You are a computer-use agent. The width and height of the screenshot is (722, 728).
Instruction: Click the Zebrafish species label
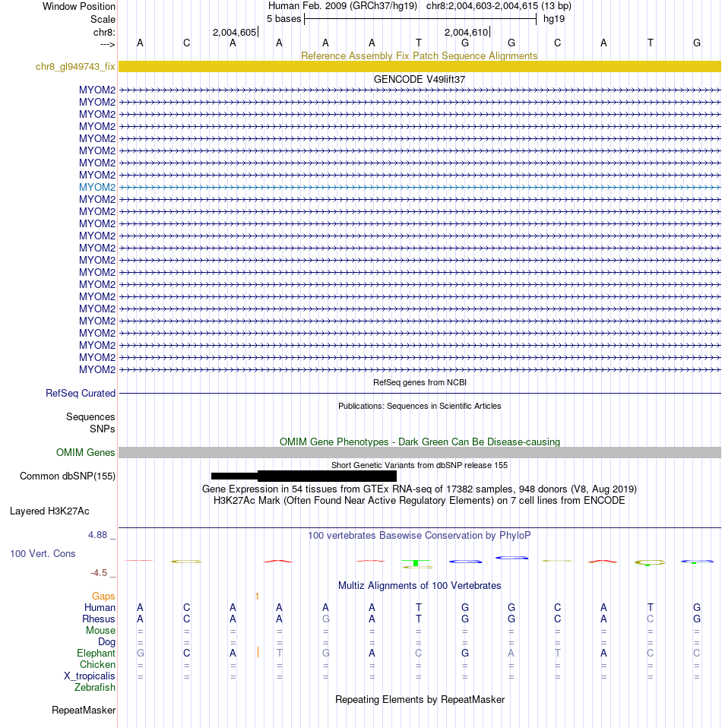tap(95, 688)
